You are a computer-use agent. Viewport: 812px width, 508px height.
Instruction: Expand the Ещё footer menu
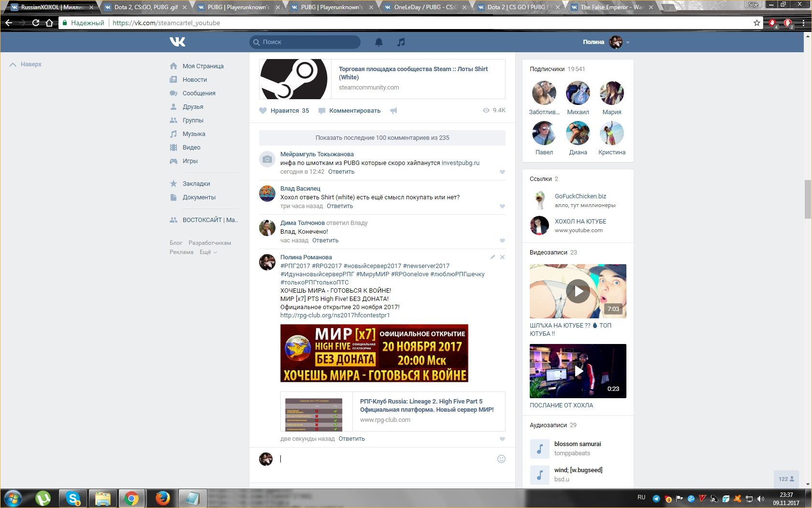coord(208,252)
